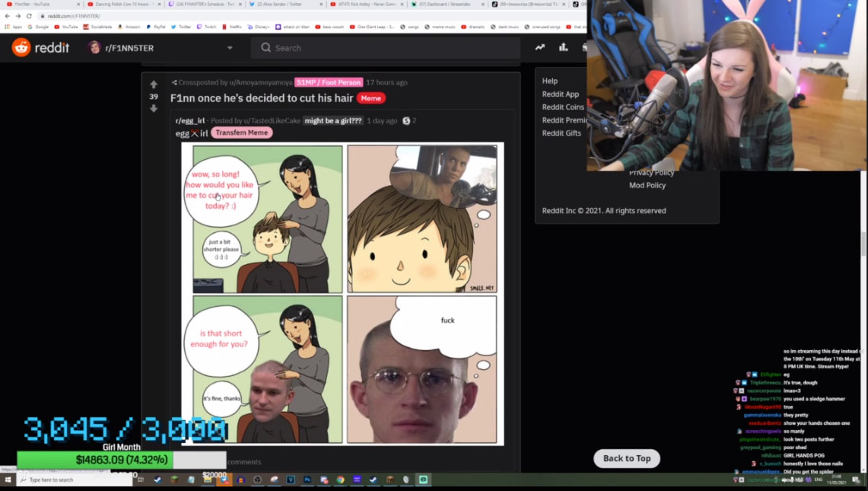Click the award coin icon on crosspost
Screen dimensions: 868x491
pyautogui.click(x=406, y=121)
